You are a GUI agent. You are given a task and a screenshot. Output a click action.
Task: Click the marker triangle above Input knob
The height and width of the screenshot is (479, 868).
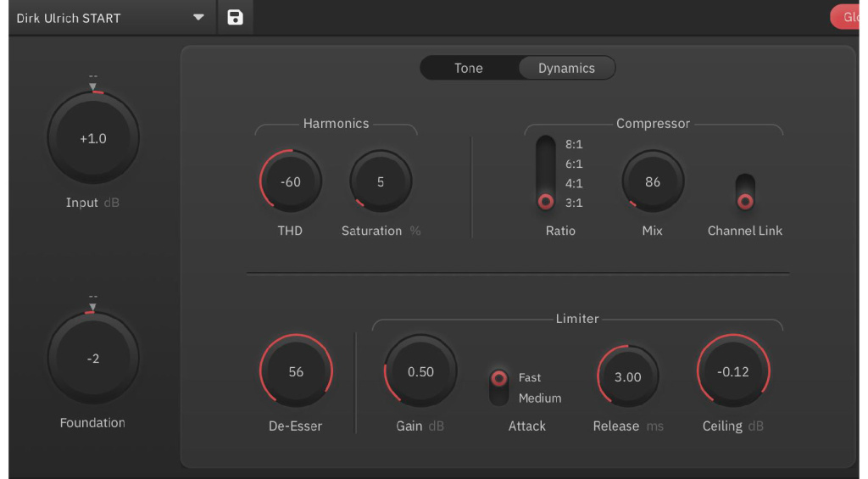[x=93, y=86]
